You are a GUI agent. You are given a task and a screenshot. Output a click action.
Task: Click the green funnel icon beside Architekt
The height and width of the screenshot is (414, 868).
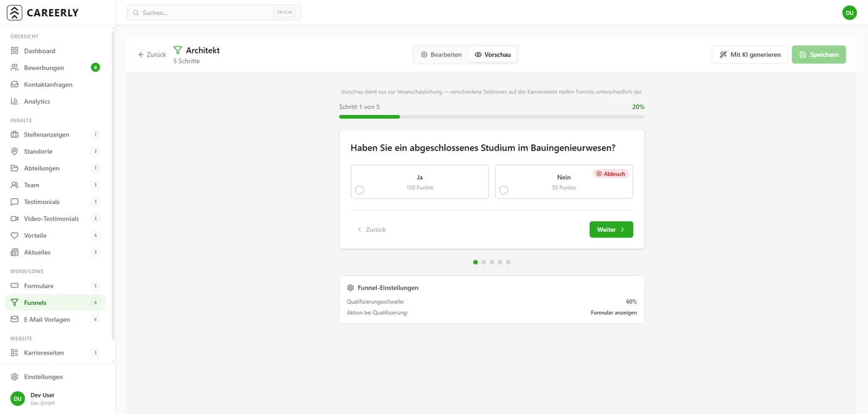tap(178, 50)
